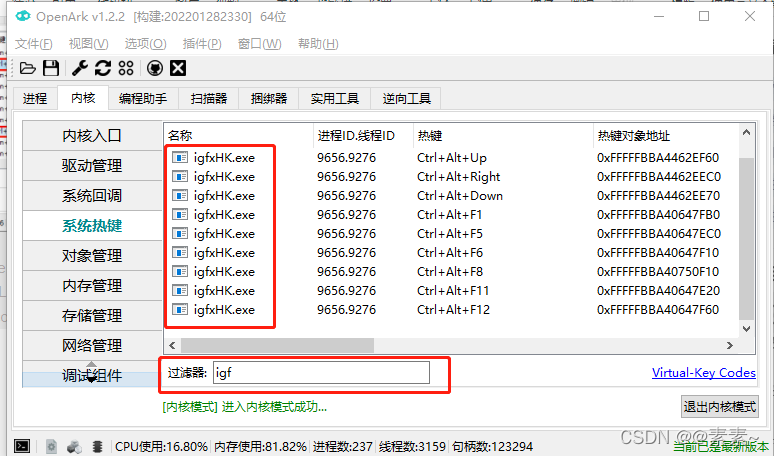
Task: Click the icon of the Ctrl+Alt+F1 row
Action: (180, 214)
